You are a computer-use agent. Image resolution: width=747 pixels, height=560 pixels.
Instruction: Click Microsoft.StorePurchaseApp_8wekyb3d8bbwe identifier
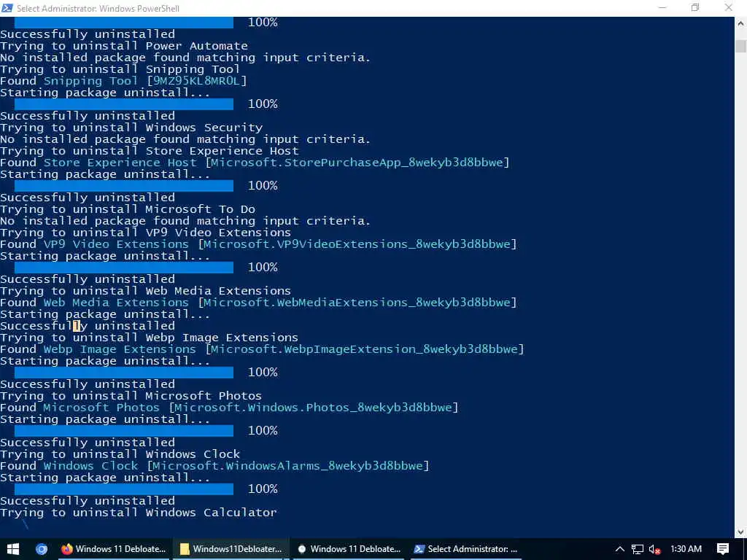click(357, 163)
